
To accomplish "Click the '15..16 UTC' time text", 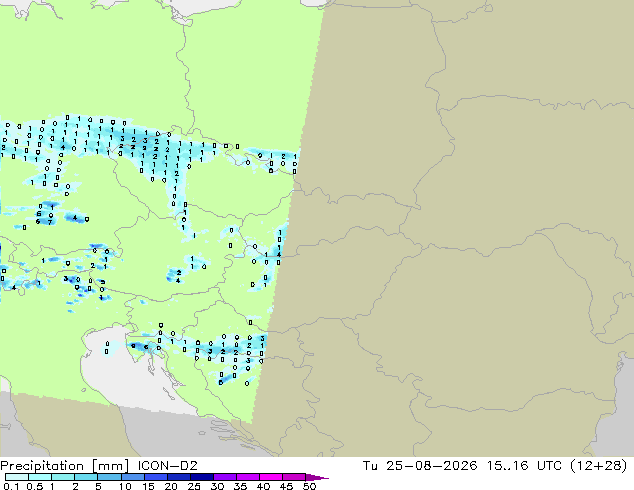I will click(524, 466).
